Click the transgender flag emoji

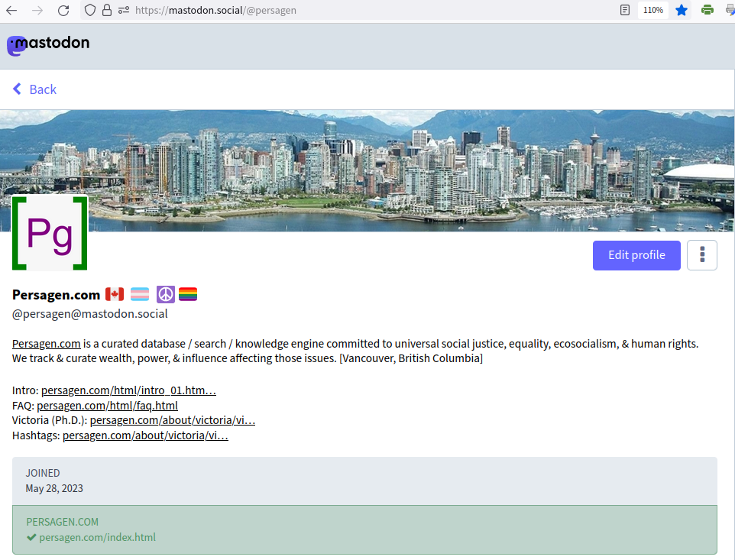140,294
